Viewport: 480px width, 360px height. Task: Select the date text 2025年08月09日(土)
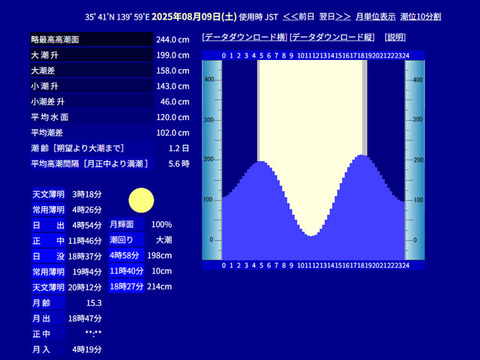pyautogui.click(x=194, y=17)
